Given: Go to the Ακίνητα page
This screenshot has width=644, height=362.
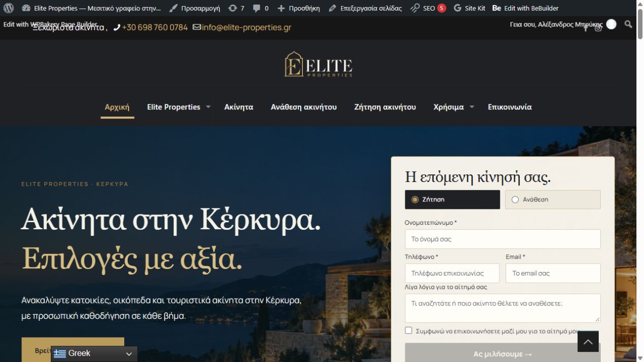Looking at the screenshot, I should click(x=239, y=107).
